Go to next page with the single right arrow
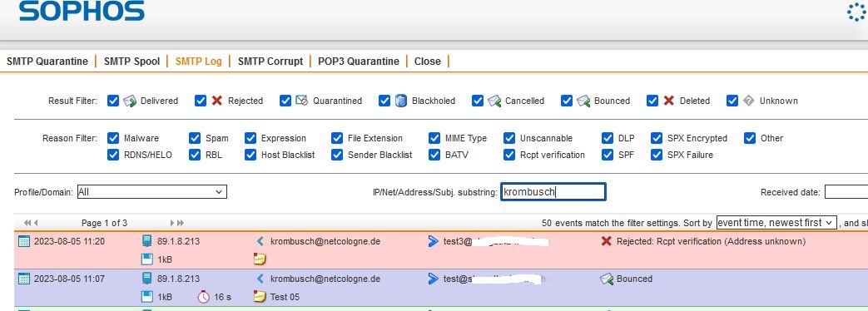Viewport: 868px width, 311px height. 173,223
